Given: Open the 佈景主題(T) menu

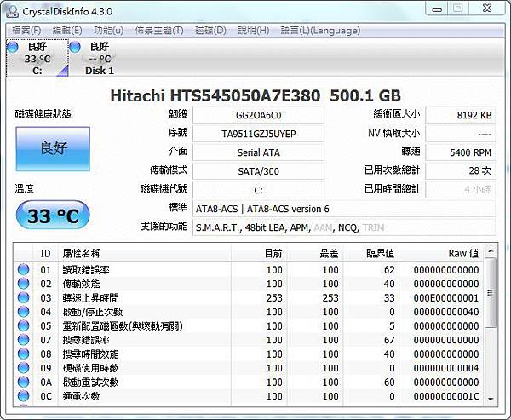Looking at the screenshot, I should pyautogui.click(x=159, y=31).
